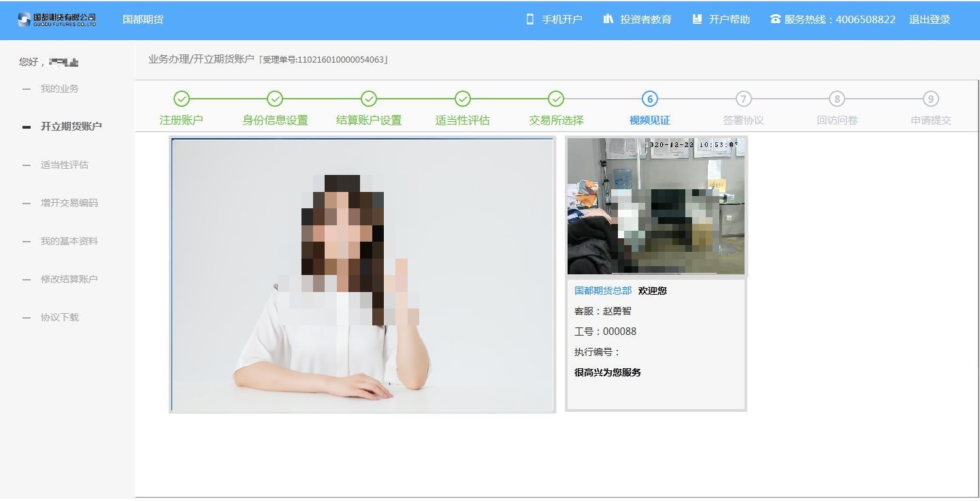Image resolution: width=980 pixels, height=501 pixels.
Task: Click the checkmark circle above 身份信息设置
Action: [275, 99]
